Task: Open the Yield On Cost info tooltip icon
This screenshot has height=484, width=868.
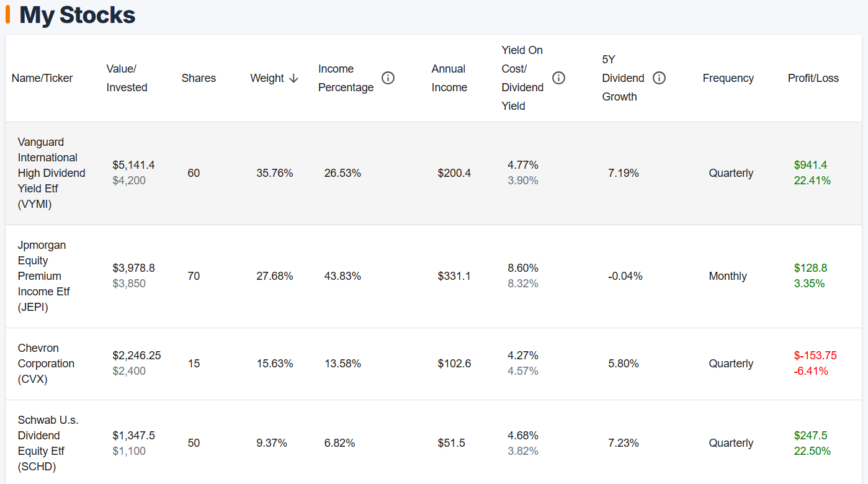Action: pyautogui.click(x=558, y=78)
